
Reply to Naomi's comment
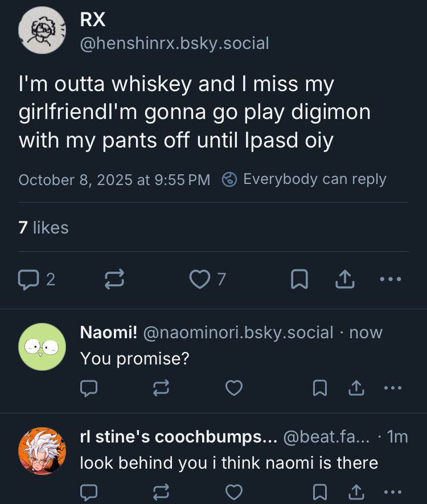(88, 388)
